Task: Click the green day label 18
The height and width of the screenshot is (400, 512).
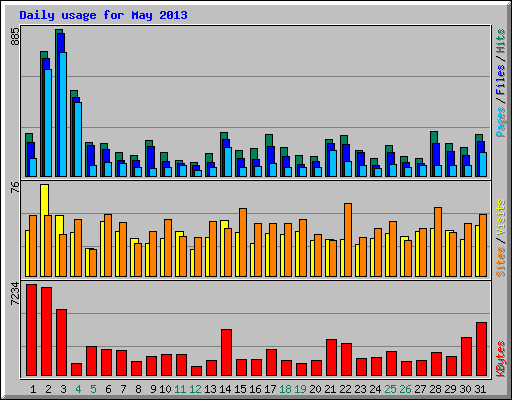Action: [x=285, y=389]
